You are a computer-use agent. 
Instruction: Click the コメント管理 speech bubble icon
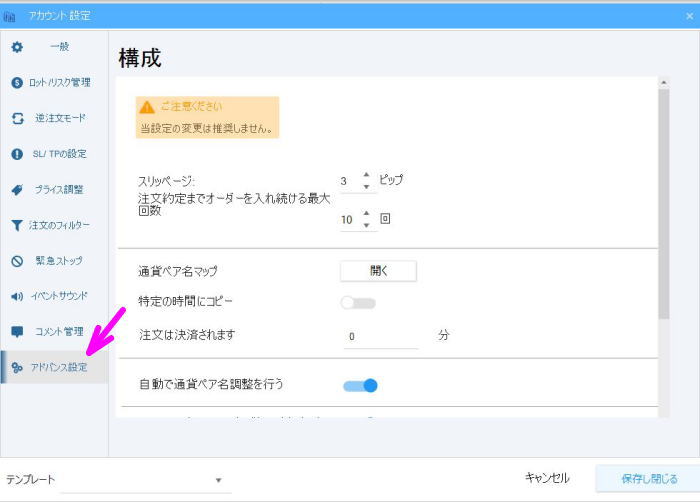[17, 332]
